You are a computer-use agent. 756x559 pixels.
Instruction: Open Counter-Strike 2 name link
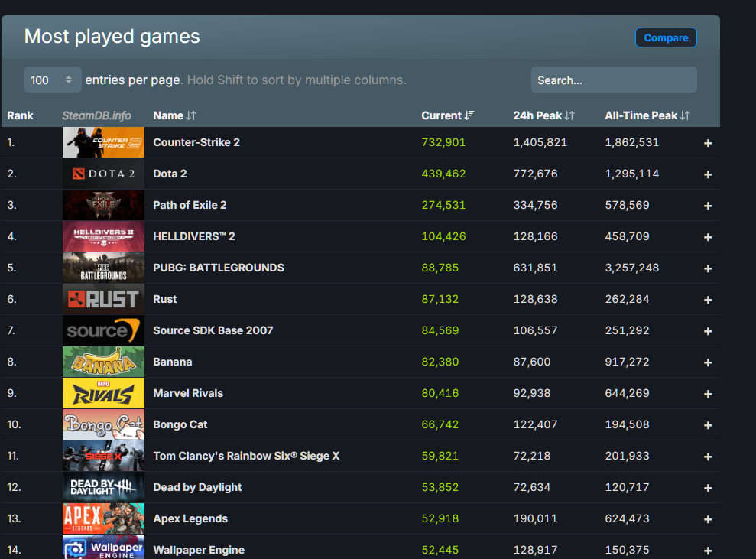click(x=196, y=142)
